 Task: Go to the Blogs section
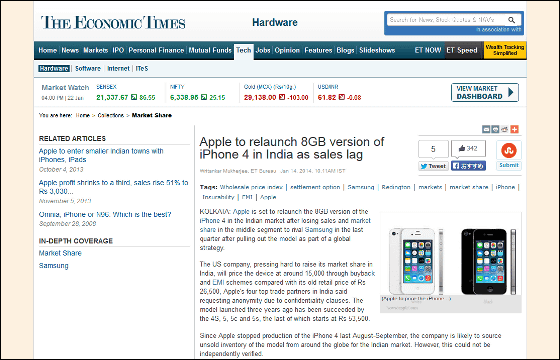[x=345, y=50]
